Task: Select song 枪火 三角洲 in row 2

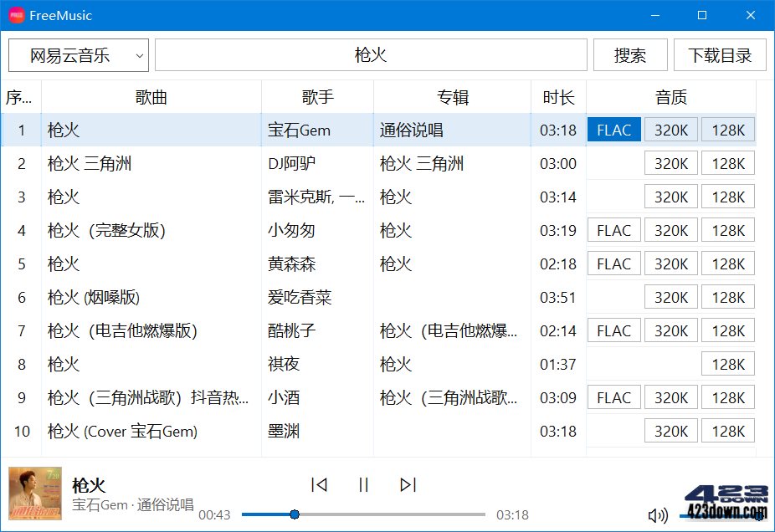Action: [90, 163]
